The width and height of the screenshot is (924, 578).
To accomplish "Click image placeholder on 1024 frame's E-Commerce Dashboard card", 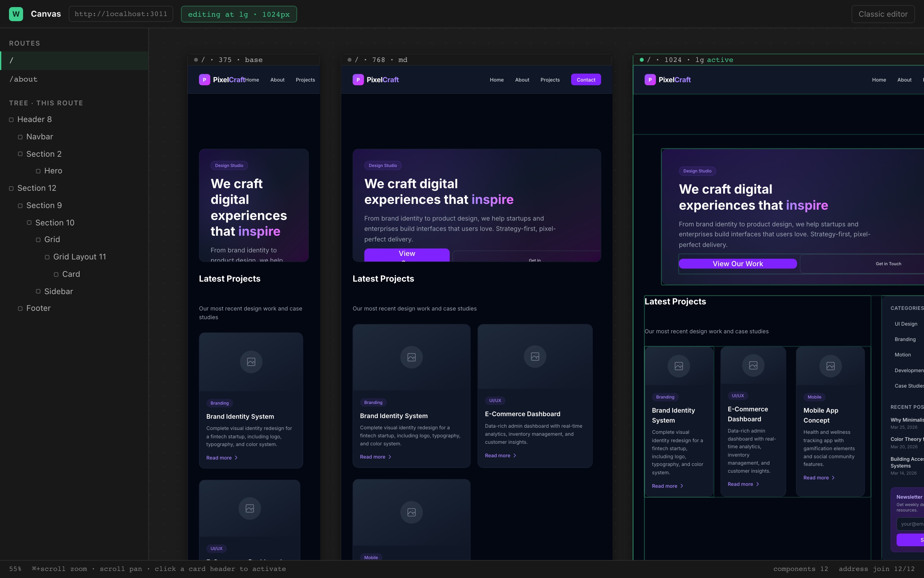I will click(x=753, y=365).
